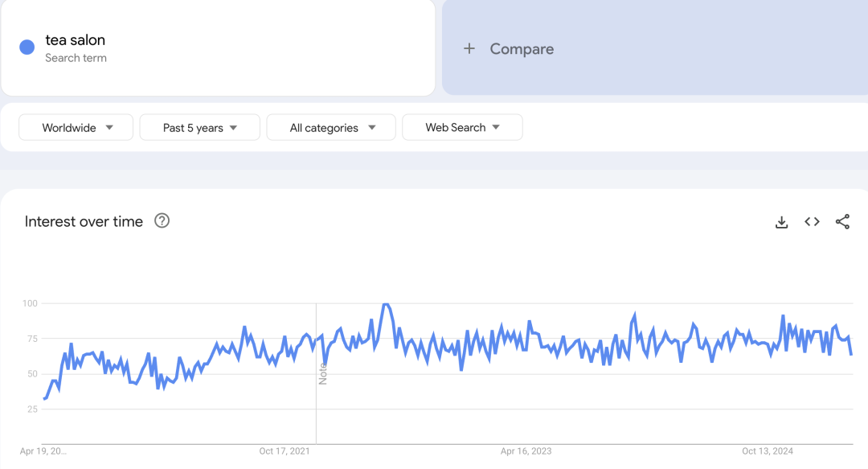Screen dimensions: 868x469
Task: Edit the tea salon search term field
Action: [x=218, y=47]
